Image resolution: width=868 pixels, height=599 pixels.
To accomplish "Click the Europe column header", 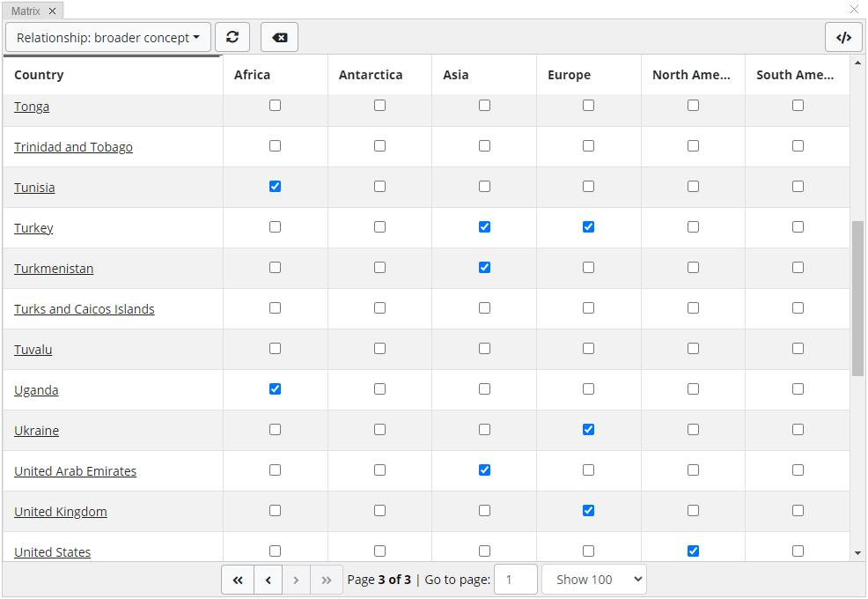I will tap(569, 75).
